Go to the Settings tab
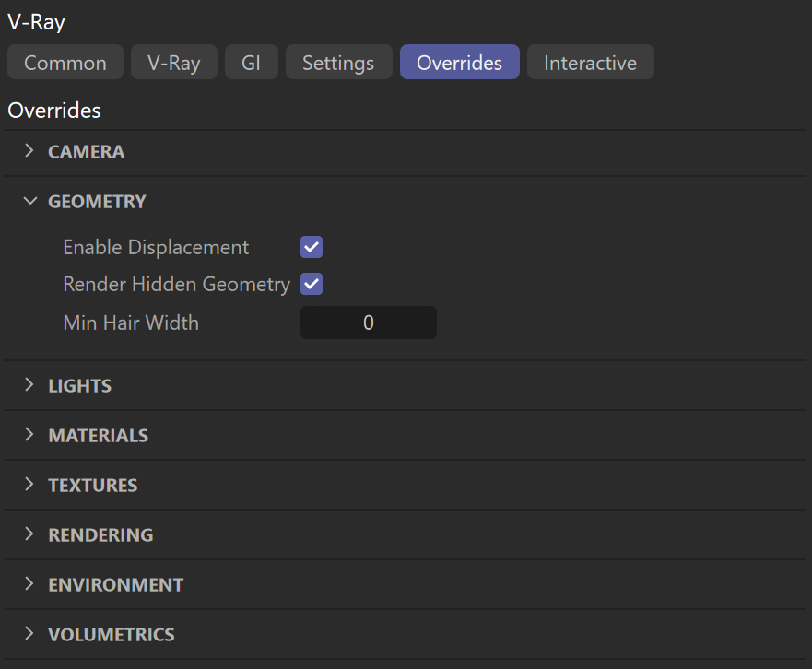The height and width of the screenshot is (669, 812). 338,62
